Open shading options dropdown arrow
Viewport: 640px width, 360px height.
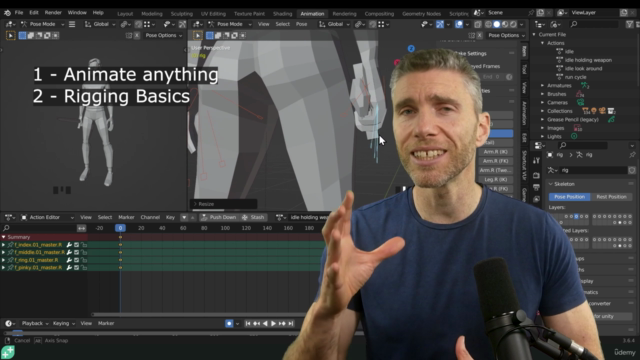pos(521,24)
